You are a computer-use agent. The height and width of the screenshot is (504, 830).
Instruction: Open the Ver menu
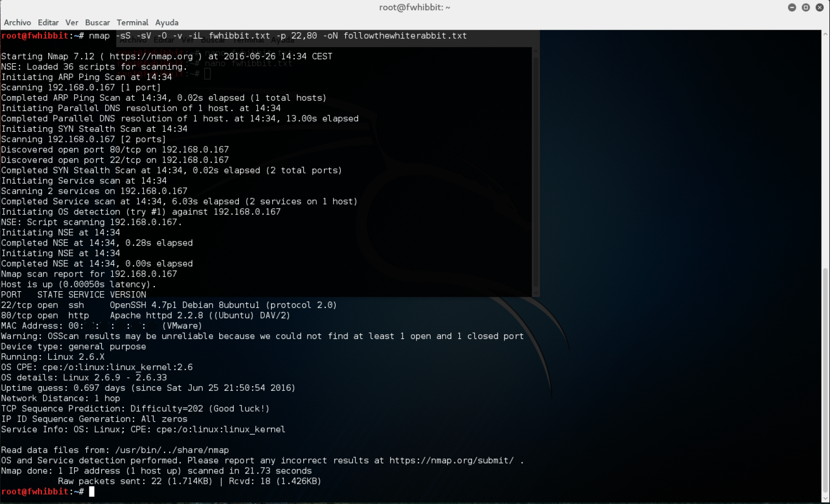tap(72, 22)
